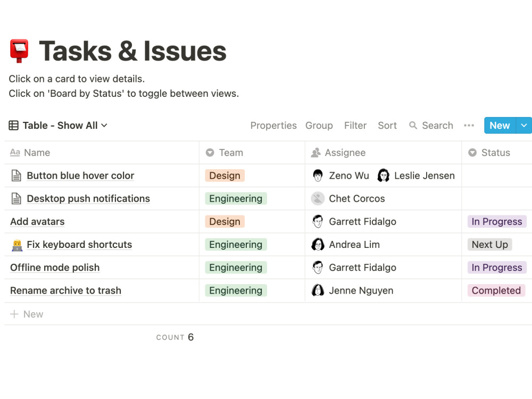Click the Name column header
Viewport: 532px width, 399px height.
102,153
